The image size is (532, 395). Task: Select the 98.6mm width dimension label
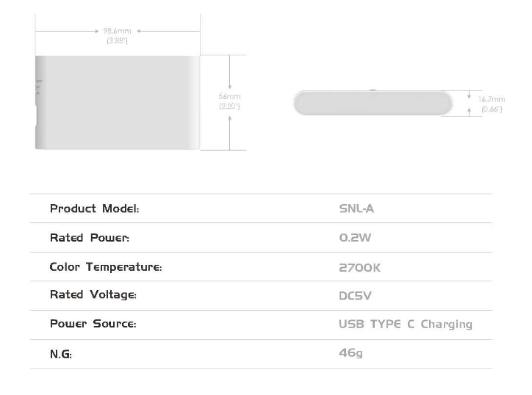[117, 31]
